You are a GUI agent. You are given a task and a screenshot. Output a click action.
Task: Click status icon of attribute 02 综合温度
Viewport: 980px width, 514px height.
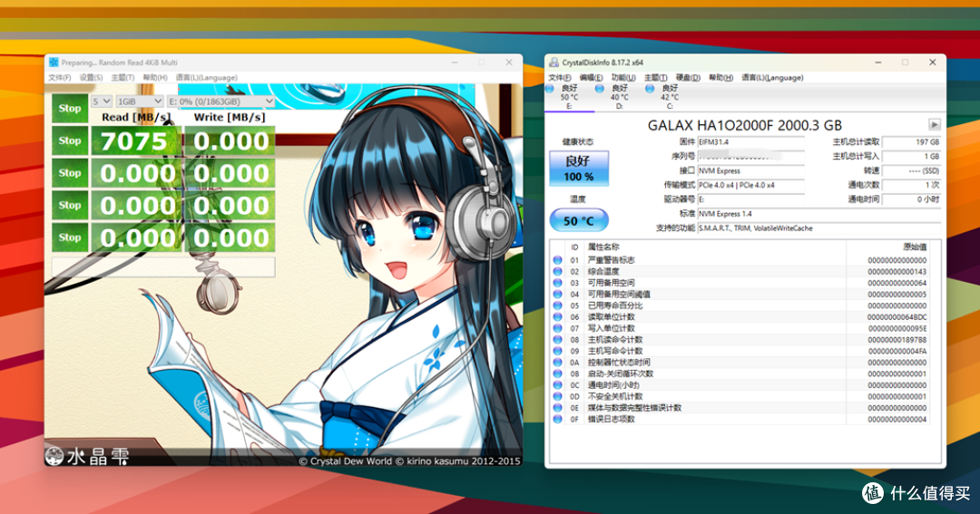coord(557,271)
